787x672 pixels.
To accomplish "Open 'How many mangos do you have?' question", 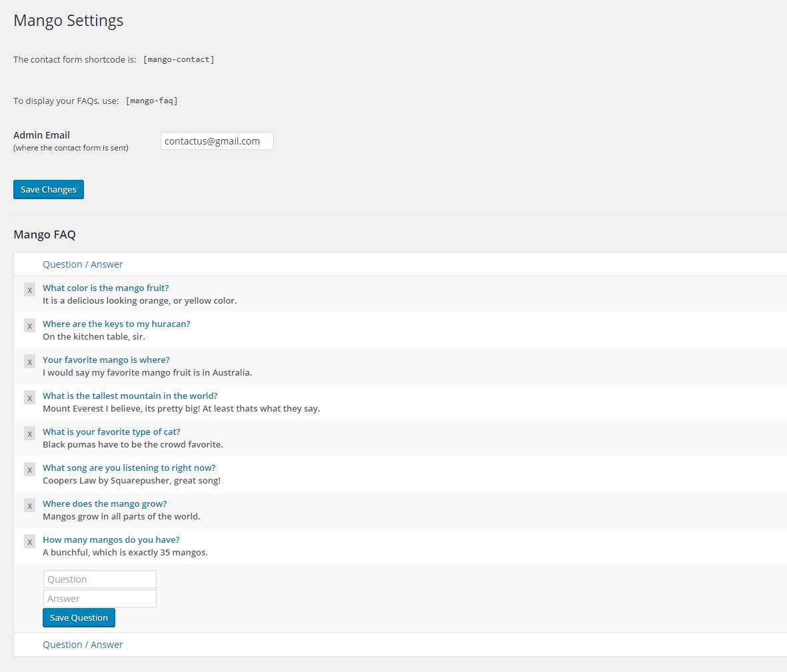I will [x=111, y=540].
